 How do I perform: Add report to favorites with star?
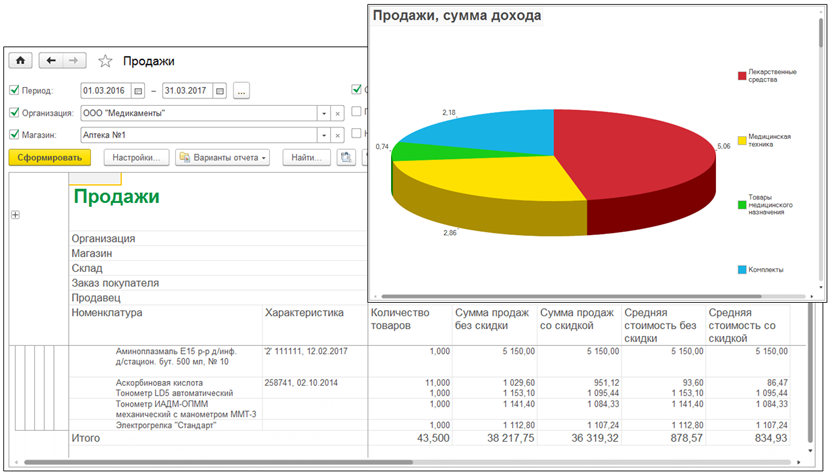click(105, 61)
